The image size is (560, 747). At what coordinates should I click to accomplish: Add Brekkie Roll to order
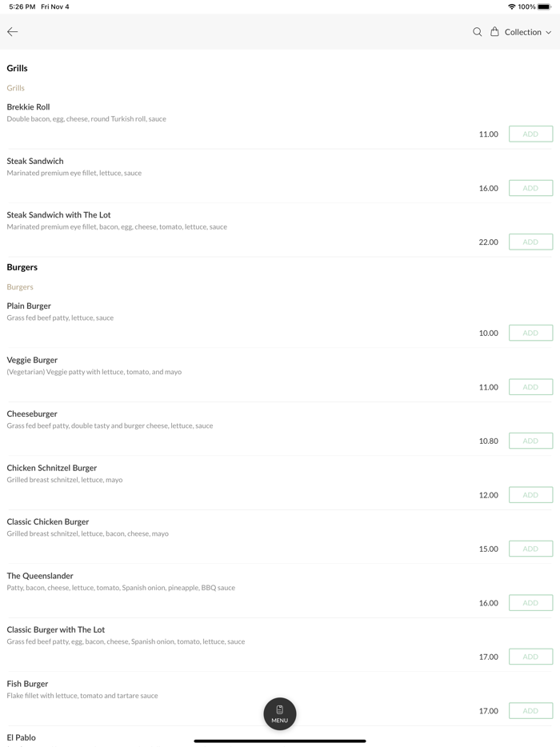pyautogui.click(x=530, y=134)
